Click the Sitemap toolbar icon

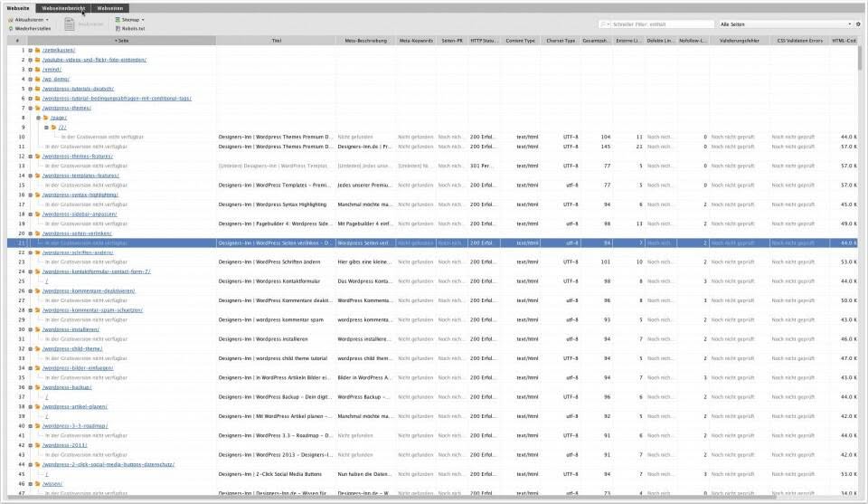tap(118, 20)
